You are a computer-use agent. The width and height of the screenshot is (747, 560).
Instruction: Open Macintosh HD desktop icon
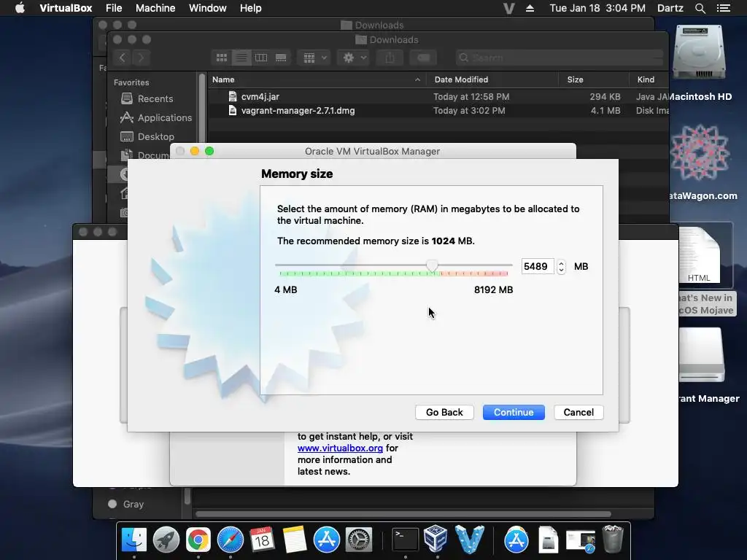(x=698, y=52)
